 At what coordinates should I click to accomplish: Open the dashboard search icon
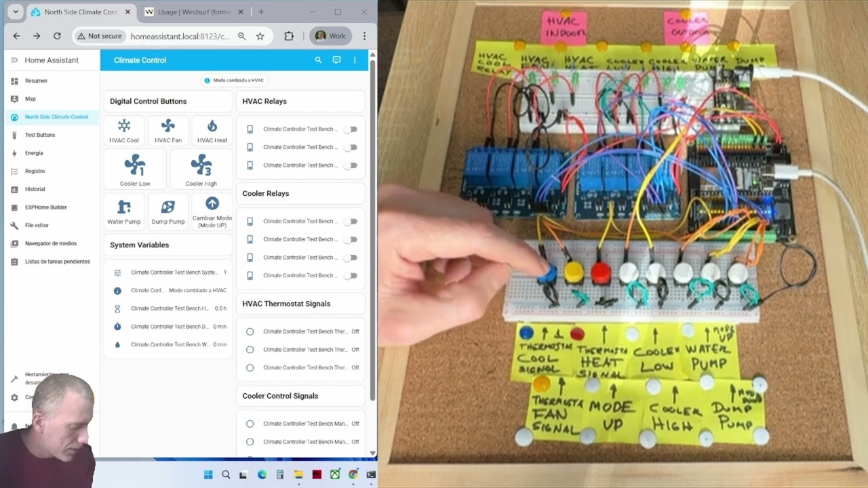(318, 60)
